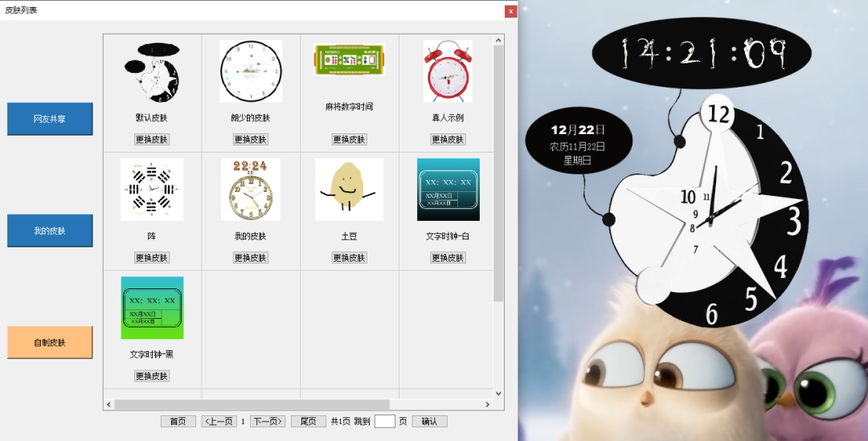Pick the red alarm clock 真人示例 thumbnail

tap(448, 71)
